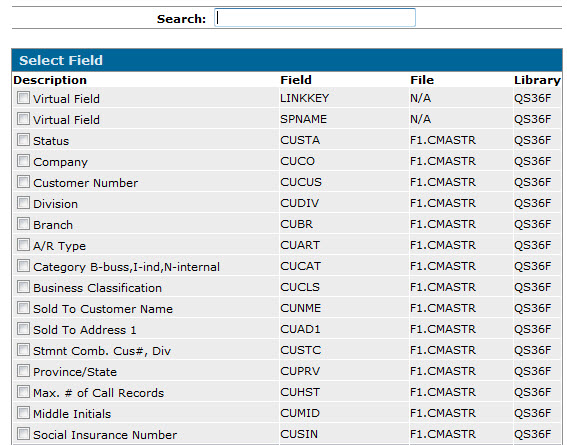The width and height of the screenshot is (567, 445).
Task: Check the SPNAME Virtual Field checkbox
Action: click(x=24, y=119)
